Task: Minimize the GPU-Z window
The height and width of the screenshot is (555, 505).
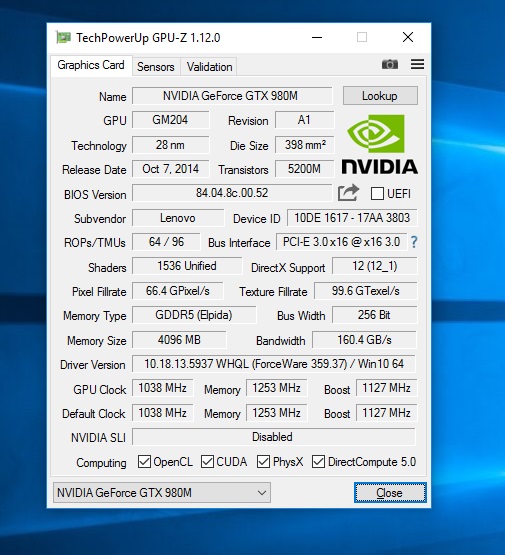Action: (317, 37)
